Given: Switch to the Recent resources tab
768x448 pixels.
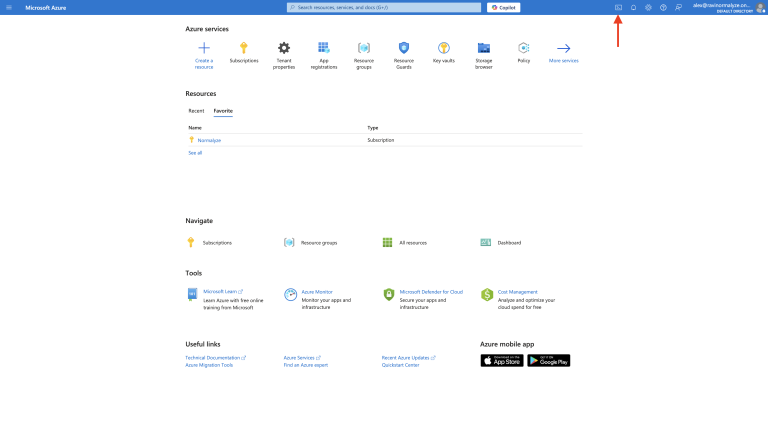Looking at the screenshot, I should 196,111.
